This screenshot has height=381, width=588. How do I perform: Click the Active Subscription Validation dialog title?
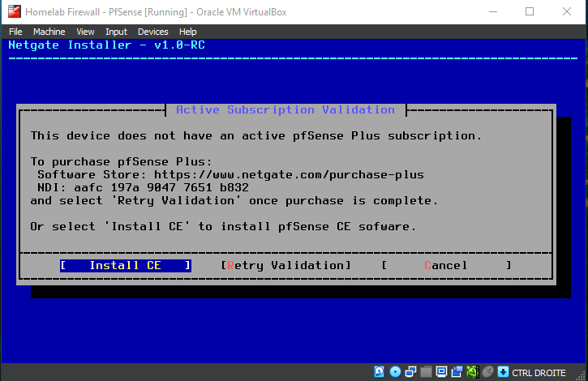pos(285,110)
